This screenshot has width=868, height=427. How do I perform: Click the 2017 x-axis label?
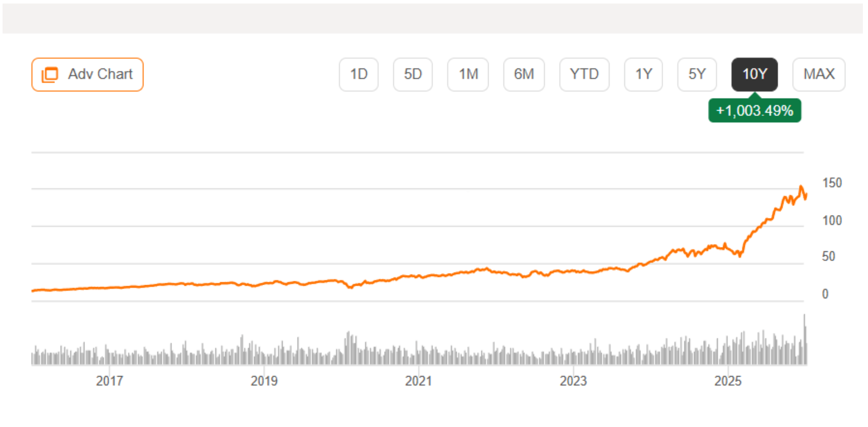tap(109, 381)
